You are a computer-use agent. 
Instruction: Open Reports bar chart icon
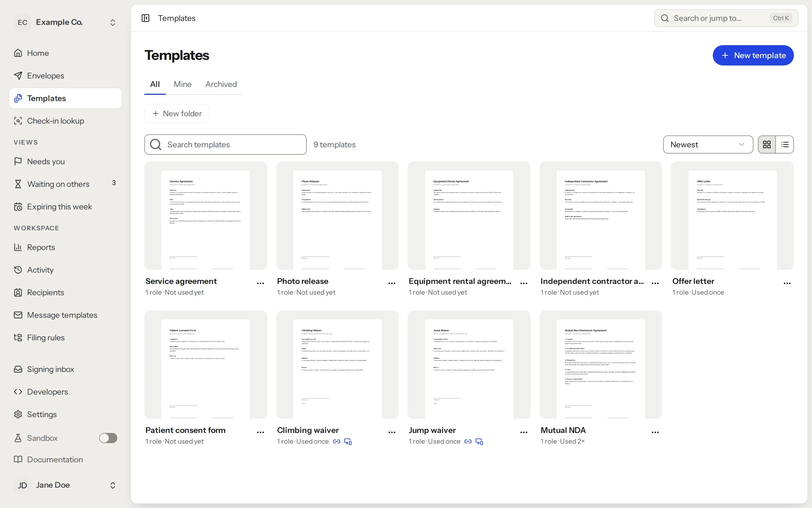coord(18,247)
